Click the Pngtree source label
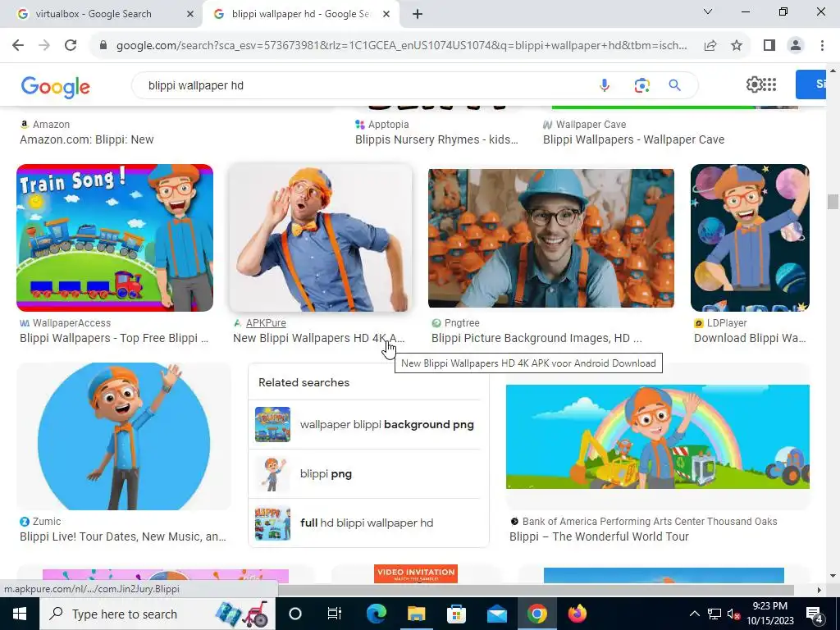Viewport: 840px width, 630px height. coord(462,323)
